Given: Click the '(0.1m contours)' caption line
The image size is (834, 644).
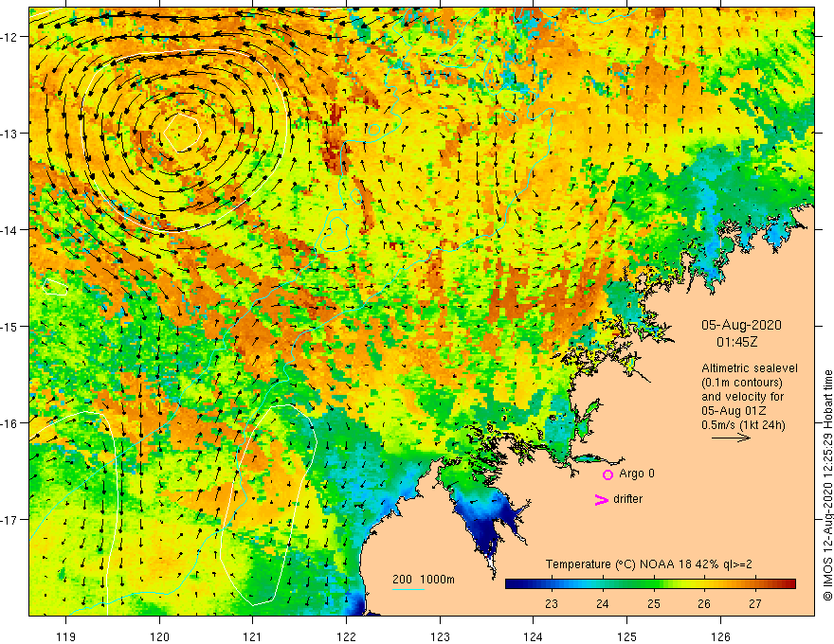Looking at the screenshot, I should click(742, 383).
